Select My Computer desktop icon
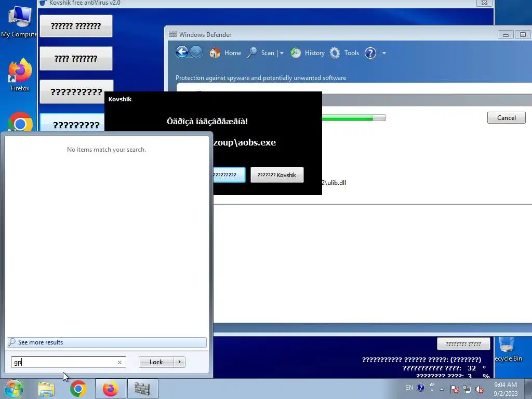 (x=19, y=22)
